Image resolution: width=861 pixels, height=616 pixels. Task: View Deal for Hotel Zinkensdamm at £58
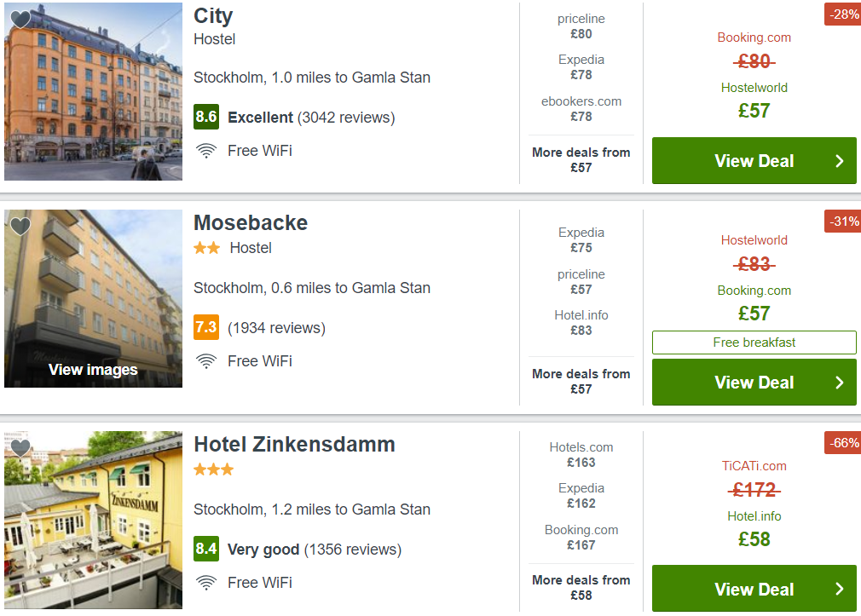(x=754, y=589)
